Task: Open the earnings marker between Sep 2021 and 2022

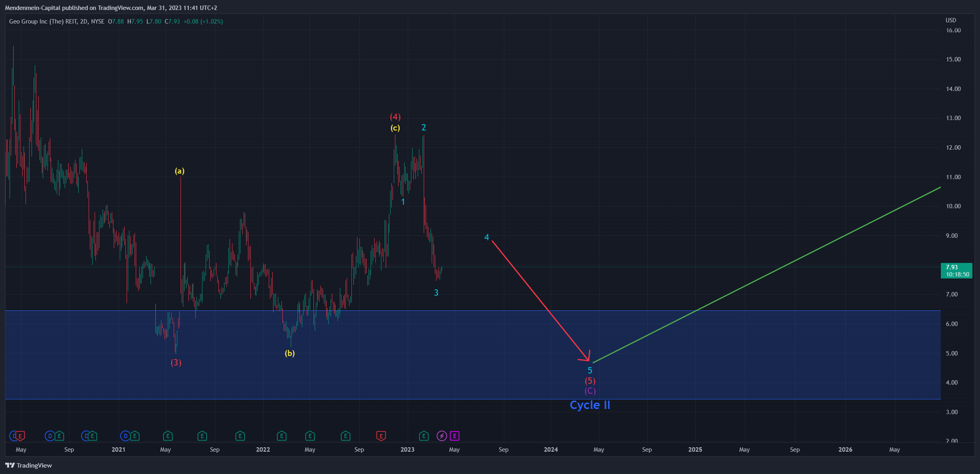Action: pyautogui.click(x=240, y=436)
